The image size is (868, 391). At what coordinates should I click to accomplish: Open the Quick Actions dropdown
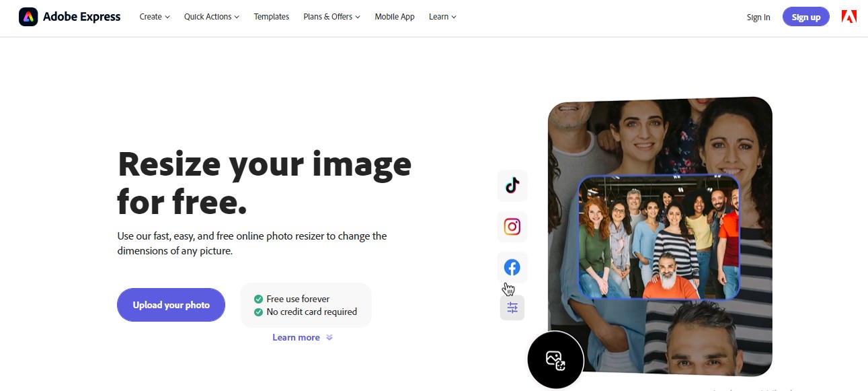pyautogui.click(x=210, y=16)
